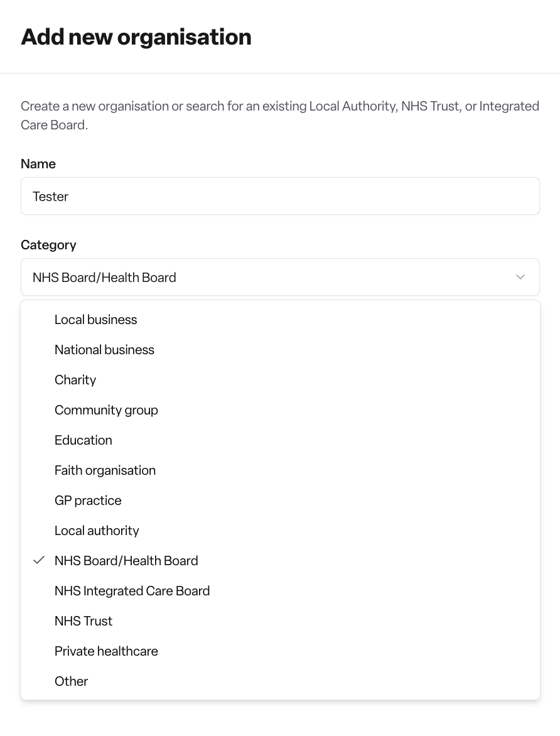Select NHS Trust from the dropdown
This screenshot has height=736, width=560.
pyautogui.click(x=280, y=621)
